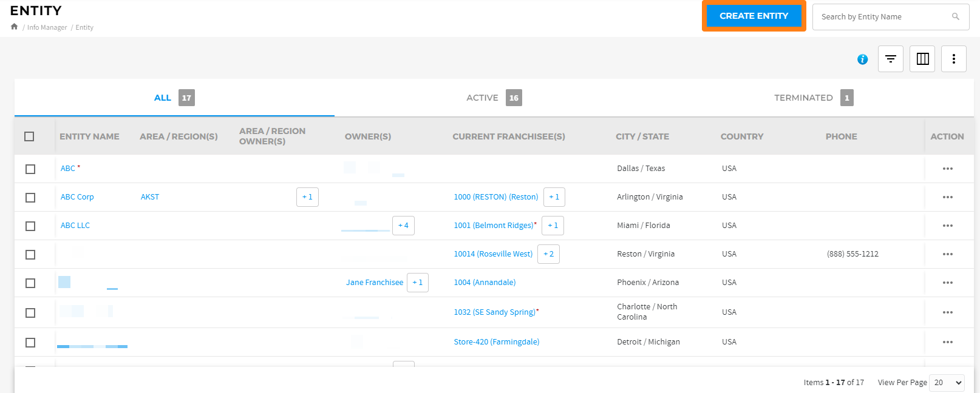Screen dimensions: 980x393
Task: Expand +4 additional owners for ABC LLC
Action: click(403, 226)
